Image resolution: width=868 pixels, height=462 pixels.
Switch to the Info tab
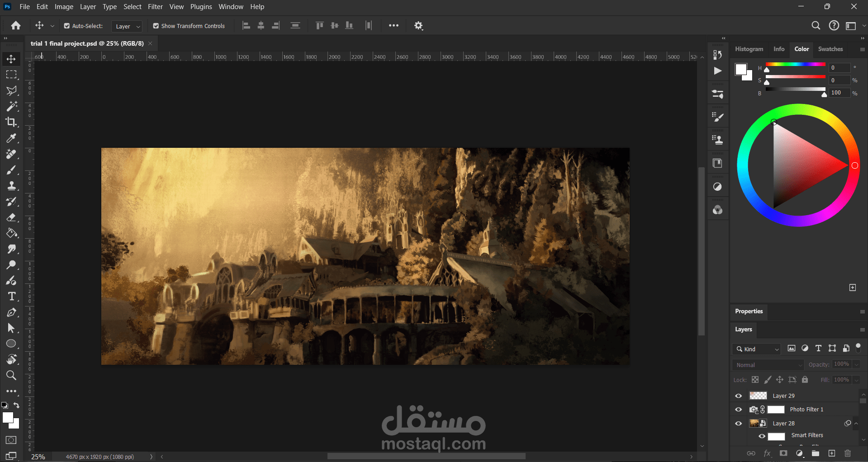(x=779, y=49)
